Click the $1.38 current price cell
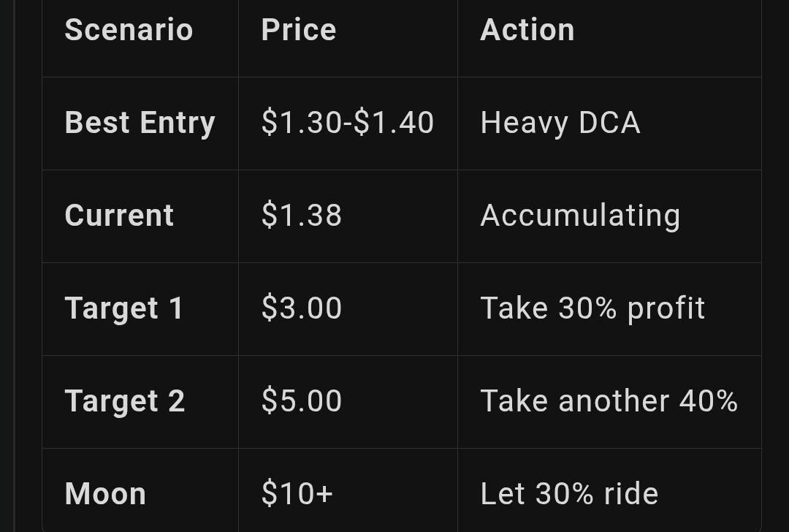Screen dimensions: 789x532 coord(302,216)
